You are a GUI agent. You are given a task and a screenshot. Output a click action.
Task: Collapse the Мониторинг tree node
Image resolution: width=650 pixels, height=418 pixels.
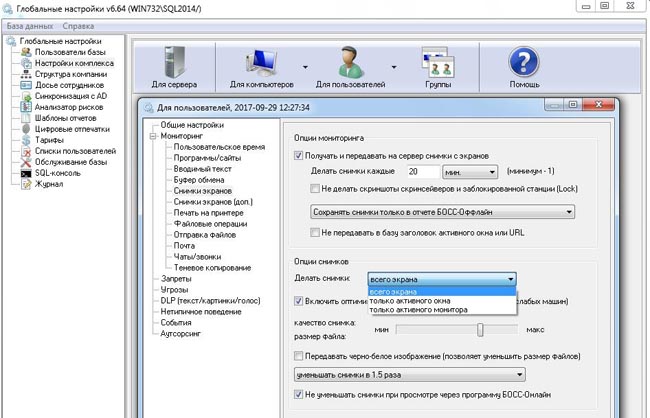click(x=153, y=136)
